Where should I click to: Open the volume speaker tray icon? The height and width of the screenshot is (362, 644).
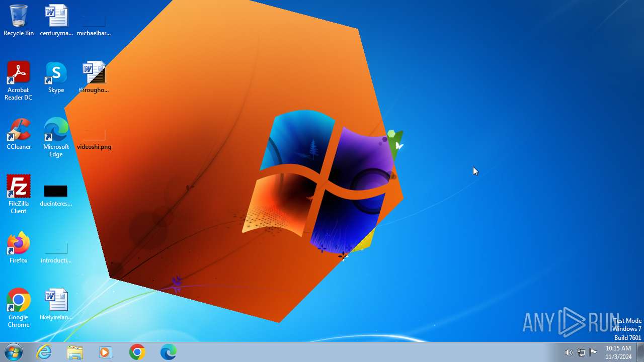point(569,352)
